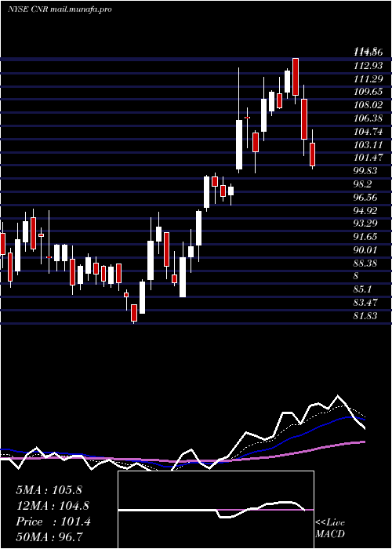Click the 112.93 price axis label

(x=368, y=65)
